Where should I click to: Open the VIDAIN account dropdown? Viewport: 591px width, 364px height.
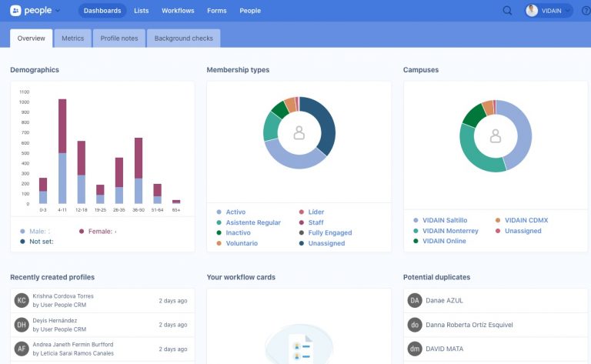tap(549, 11)
